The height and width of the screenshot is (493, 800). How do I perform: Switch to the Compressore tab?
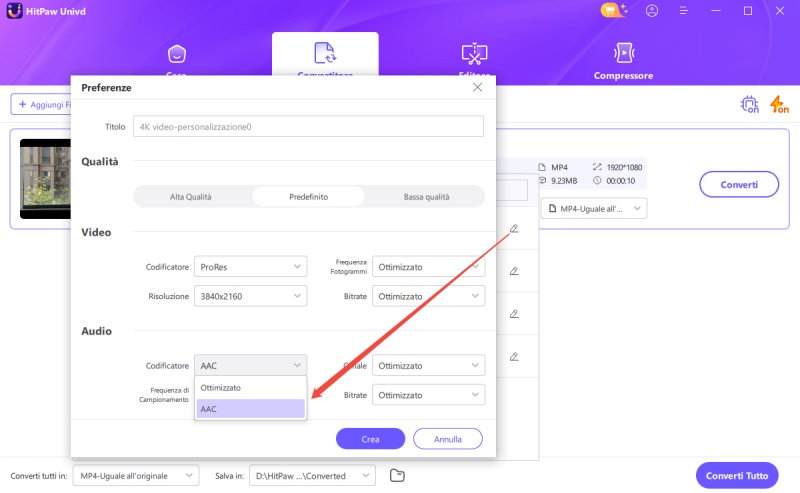623,62
